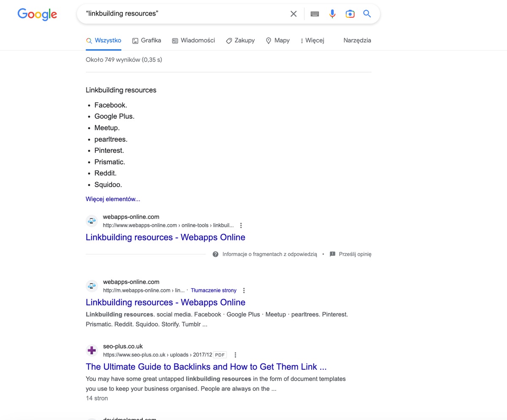Open the Narzędzia tools button
Viewport: 507px width, 420px height.
(357, 41)
